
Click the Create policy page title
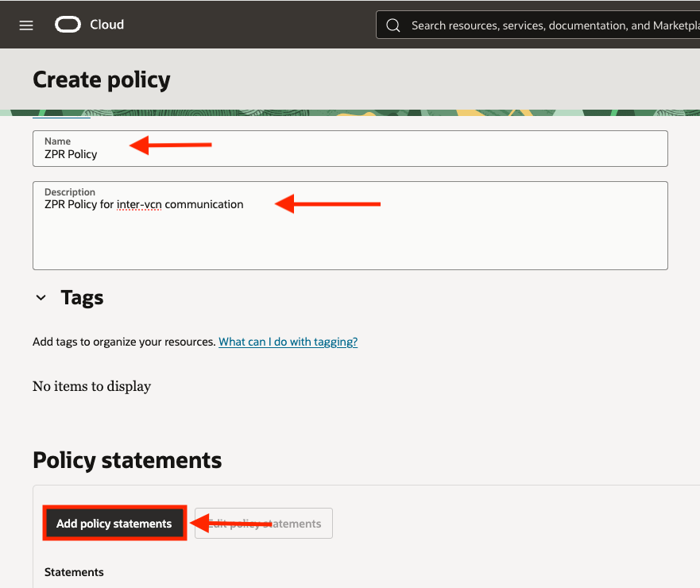[102, 79]
